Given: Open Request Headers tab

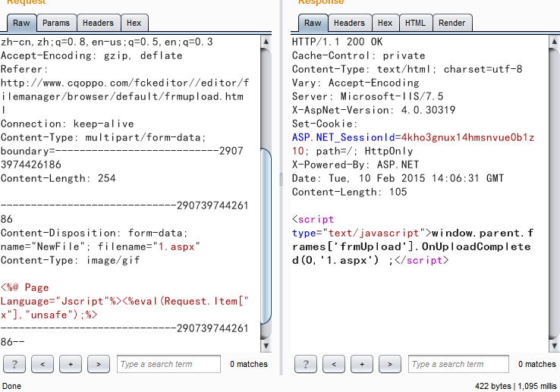Looking at the screenshot, I should point(98,24).
